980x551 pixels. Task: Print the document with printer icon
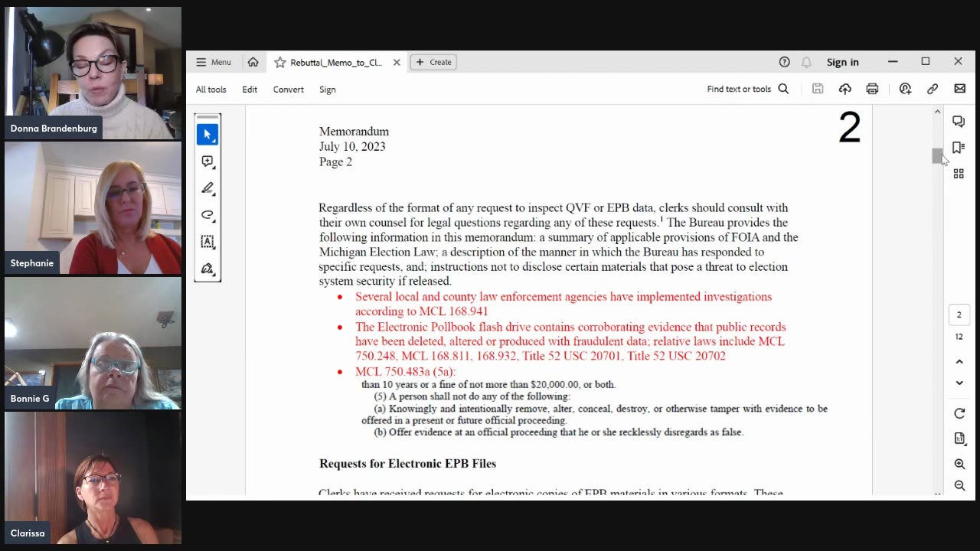[x=872, y=89]
